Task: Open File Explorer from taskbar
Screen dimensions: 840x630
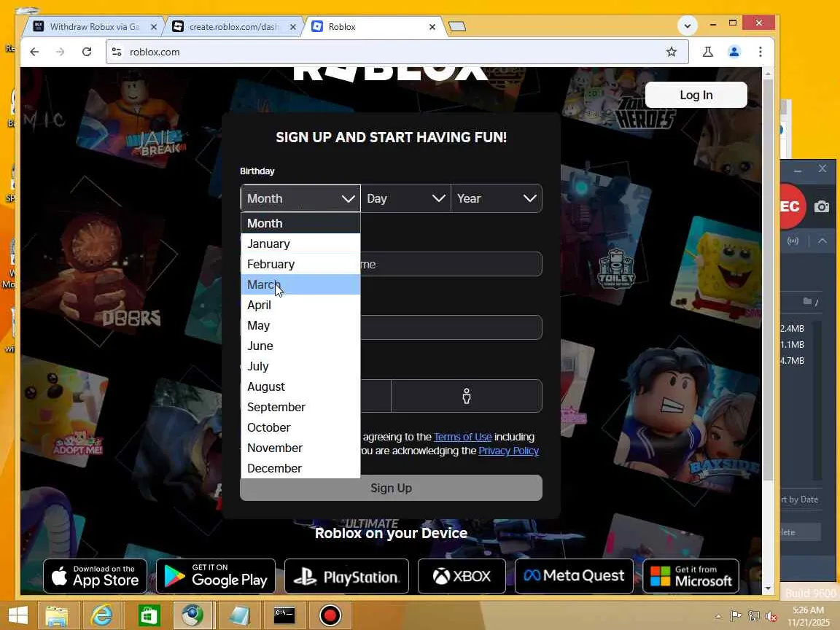Action: pyautogui.click(x=56, y=615)
